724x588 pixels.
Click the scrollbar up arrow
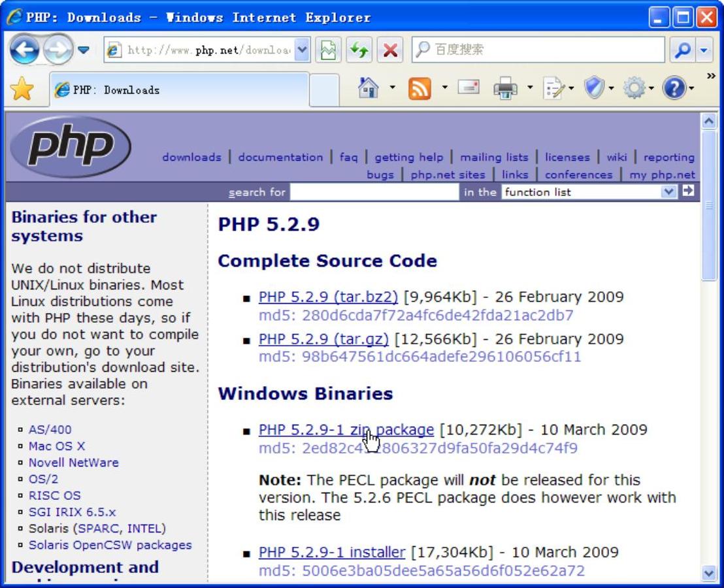(x=708, y=121)
